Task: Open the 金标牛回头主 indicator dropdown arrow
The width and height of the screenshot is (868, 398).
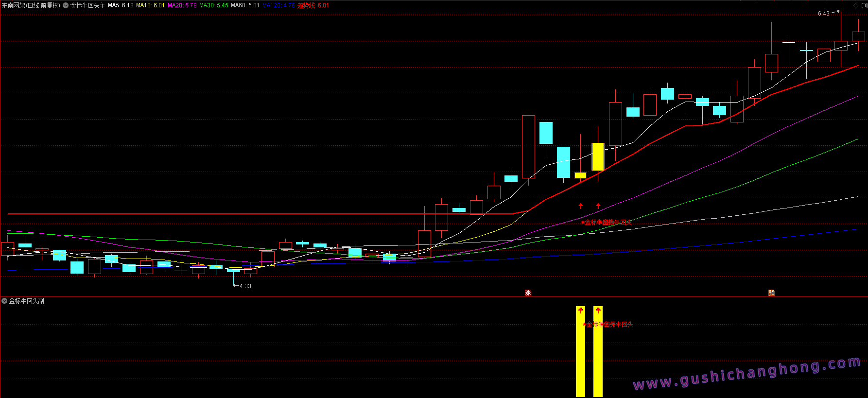Action: [x=66, y=5]
